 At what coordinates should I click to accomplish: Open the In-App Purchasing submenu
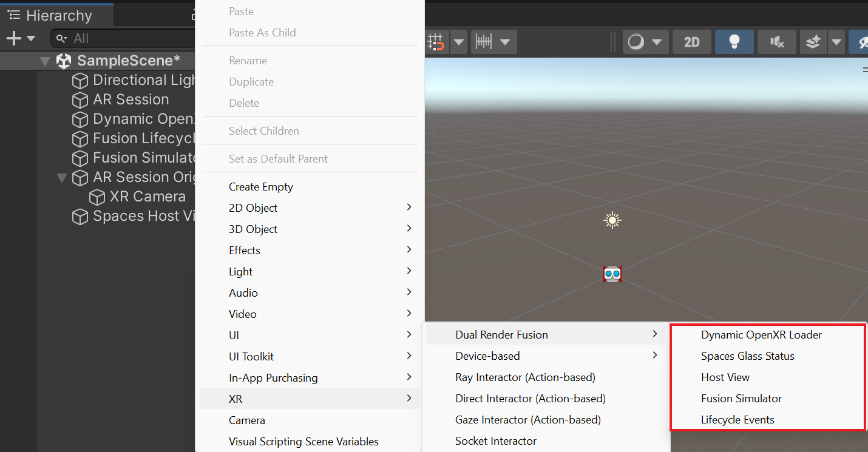[x=309, y=378]
